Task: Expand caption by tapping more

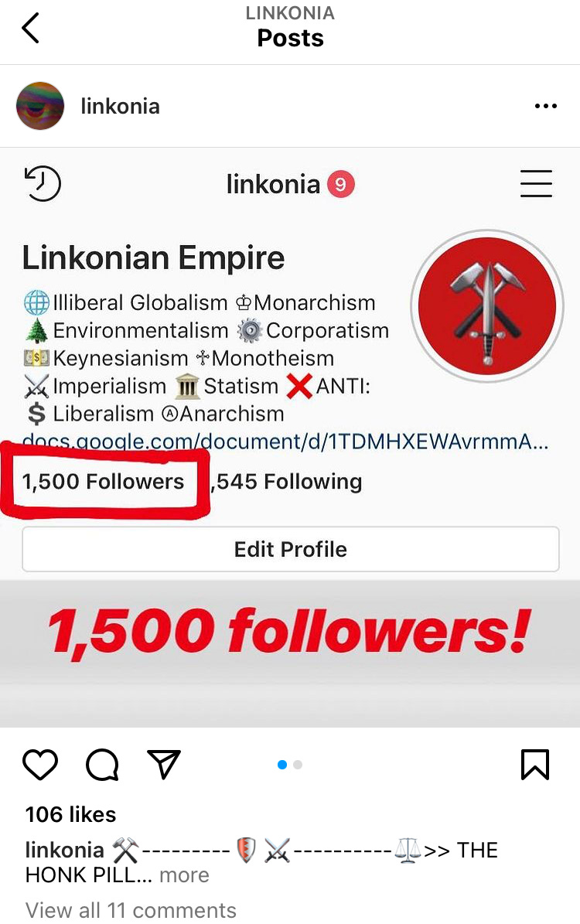Action: click(184, 875)
